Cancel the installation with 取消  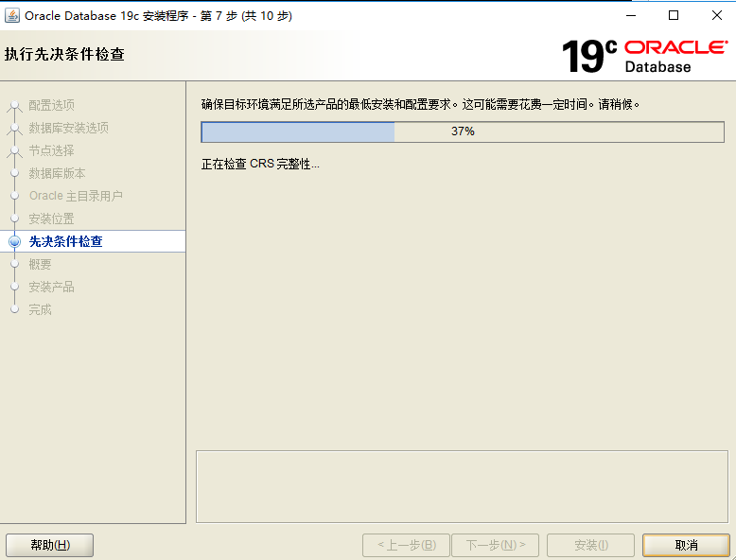[x=686, y=545]
